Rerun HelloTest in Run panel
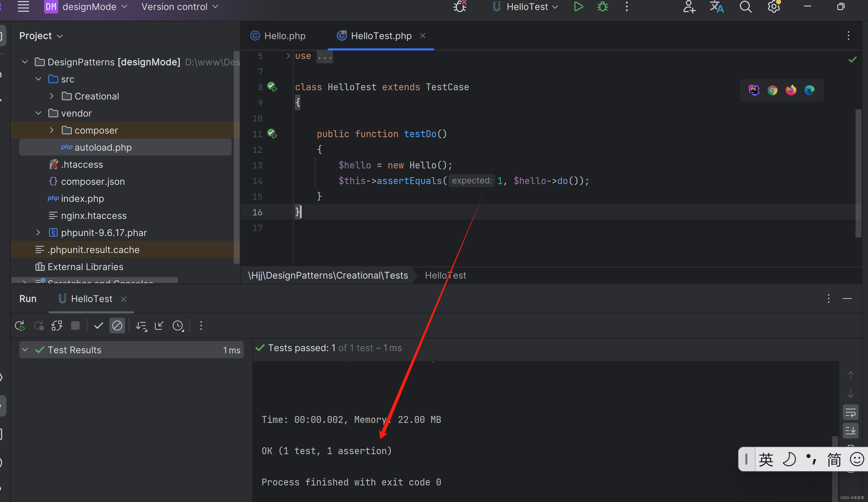Viewport: 868px width, 502px height. pyautogui.click(x=20, y=326)
